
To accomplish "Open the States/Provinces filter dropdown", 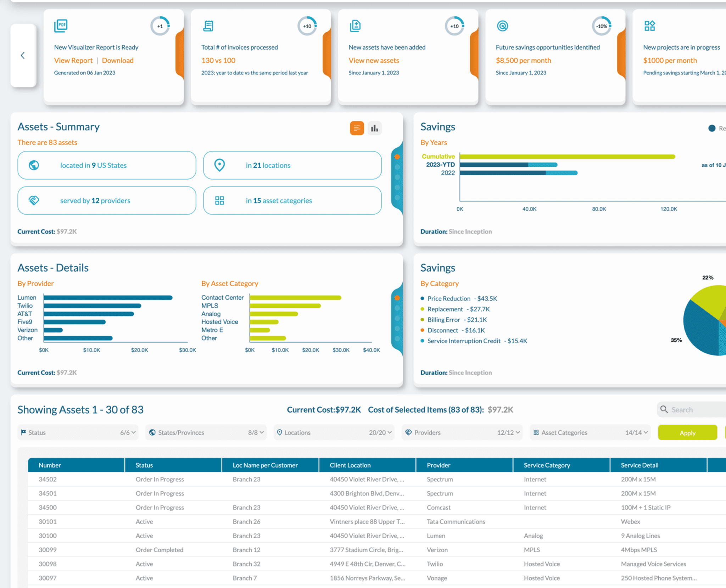I will [x=206, y=432].
